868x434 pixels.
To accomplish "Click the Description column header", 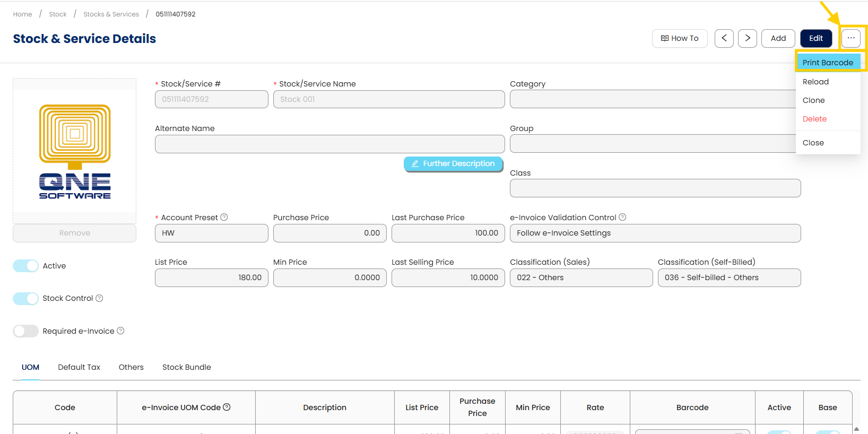I will [x=325, y=407].
